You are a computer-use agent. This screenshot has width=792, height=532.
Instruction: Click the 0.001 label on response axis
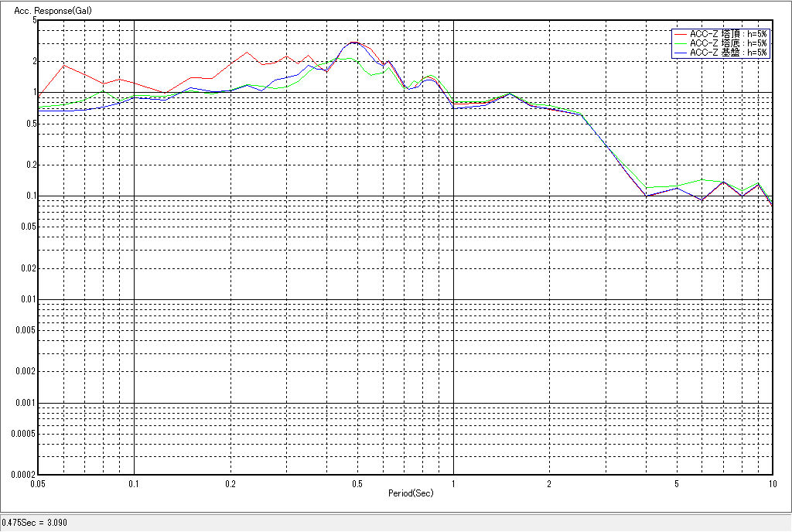pos(25,403)
